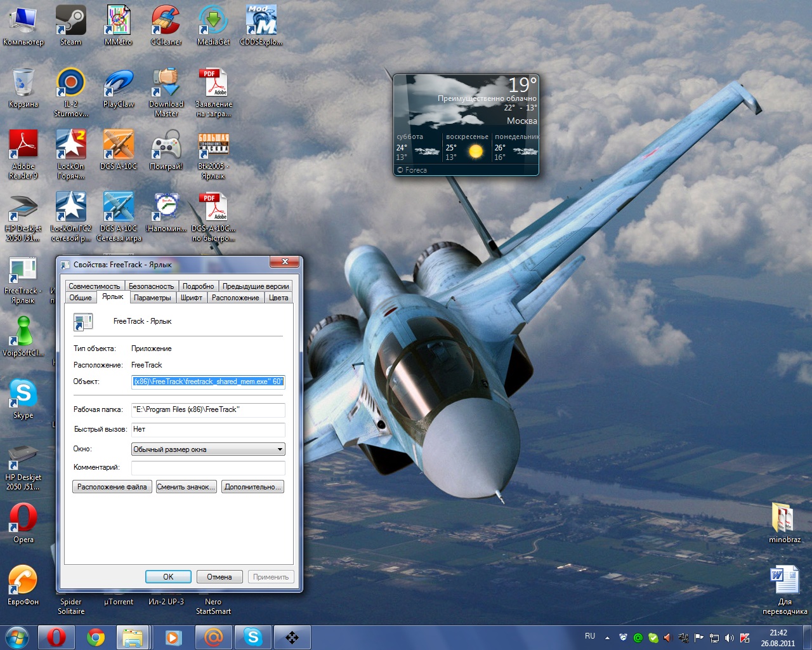812x650 pixels.
Task: Select the CCleaner desktop icon
Action: point(166,25)
